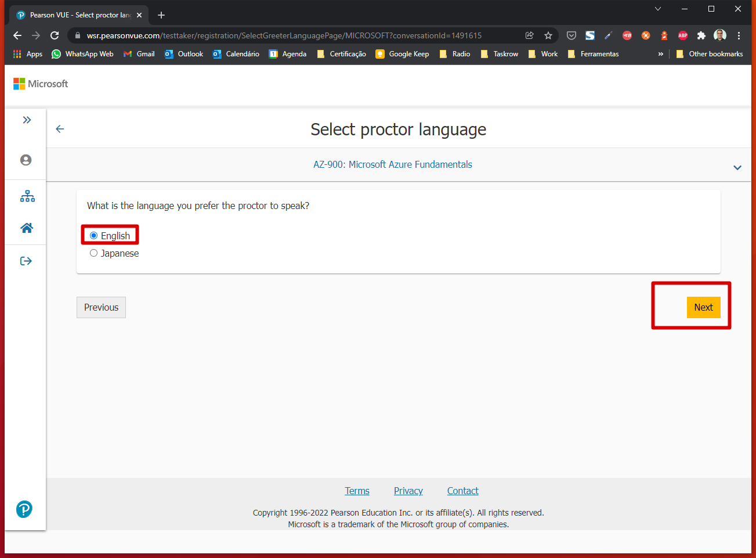
Task: Open the Apps bookmark shortcut
Action: pos(28,54)
